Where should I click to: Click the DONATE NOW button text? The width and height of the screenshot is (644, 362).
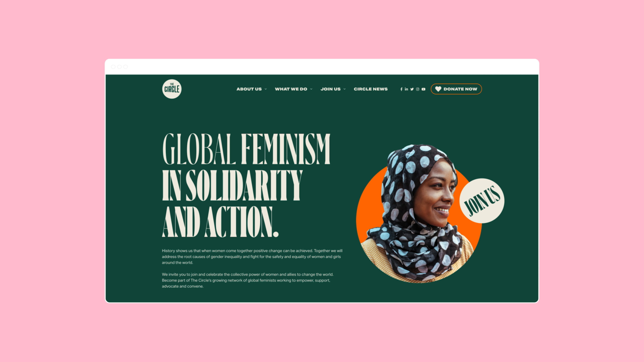tap(460, 89)
